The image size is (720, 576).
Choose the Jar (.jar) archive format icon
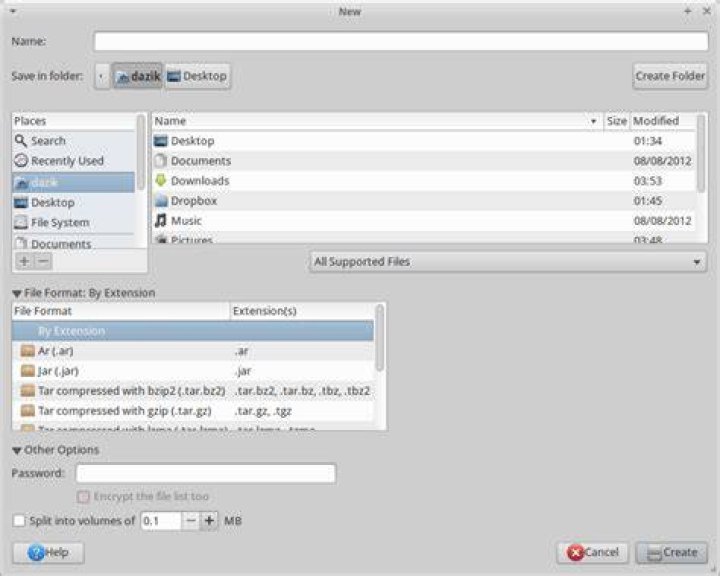click(28, 371)
